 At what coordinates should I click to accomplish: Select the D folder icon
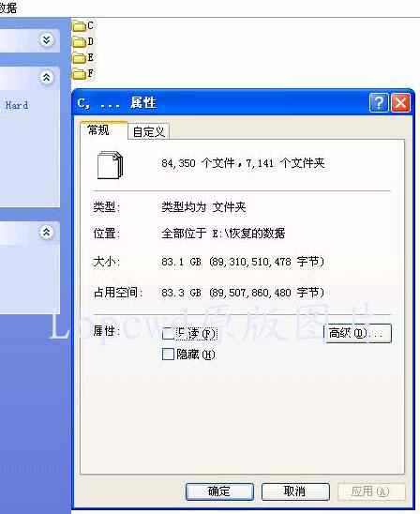(x=79, y=42)
